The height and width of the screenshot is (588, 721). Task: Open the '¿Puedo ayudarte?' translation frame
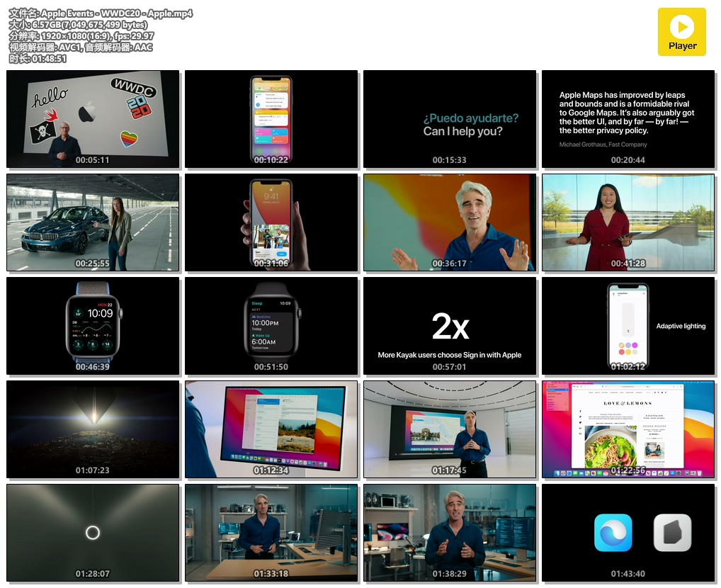450,118
